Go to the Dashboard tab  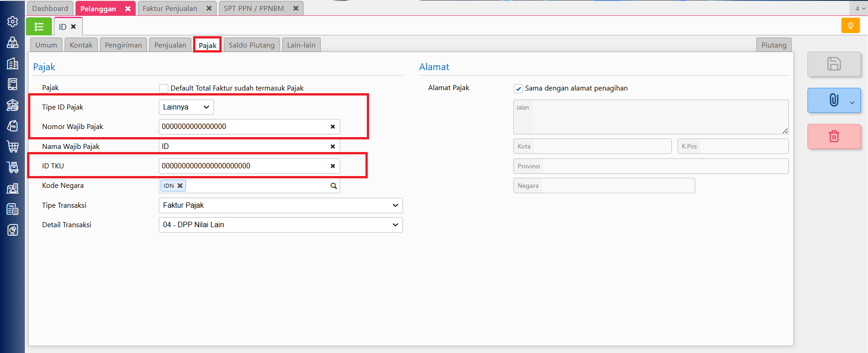(x=50, y=9)
